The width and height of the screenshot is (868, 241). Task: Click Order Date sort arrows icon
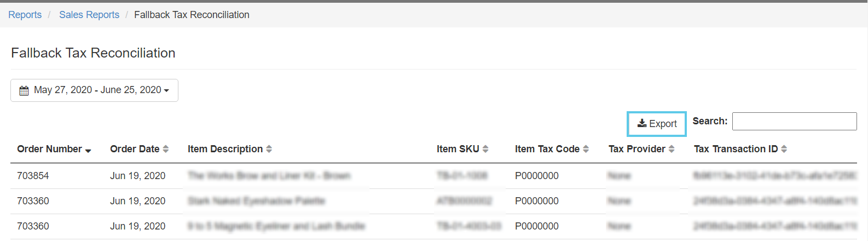coord(166,149)
